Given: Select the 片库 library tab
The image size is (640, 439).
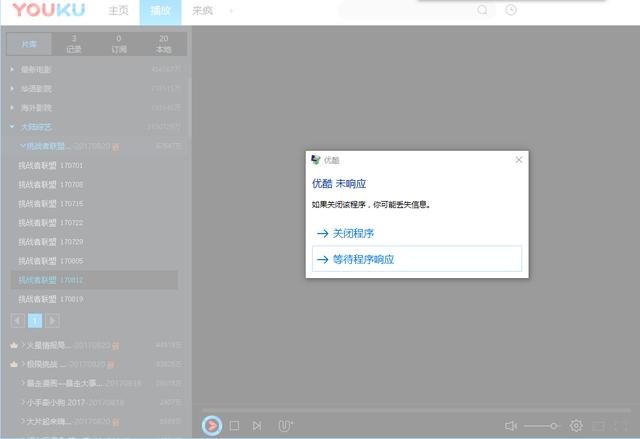Looking at the screenshot, I should click(29, 44).
